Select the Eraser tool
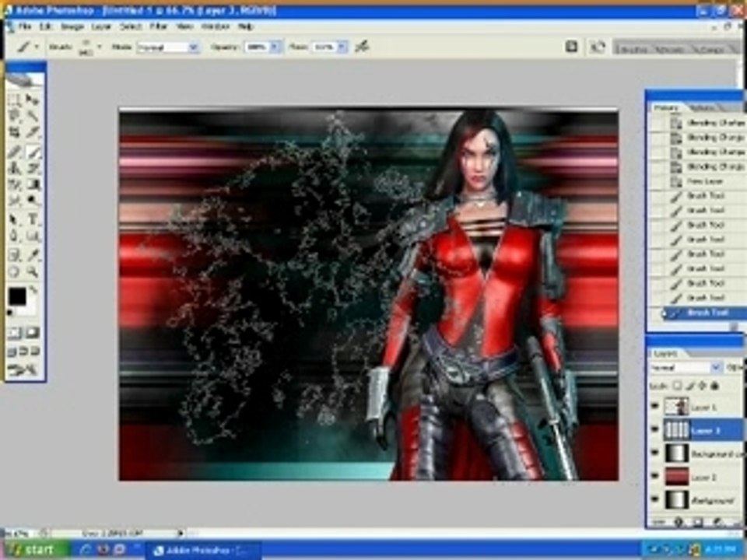 coord(14,184)
